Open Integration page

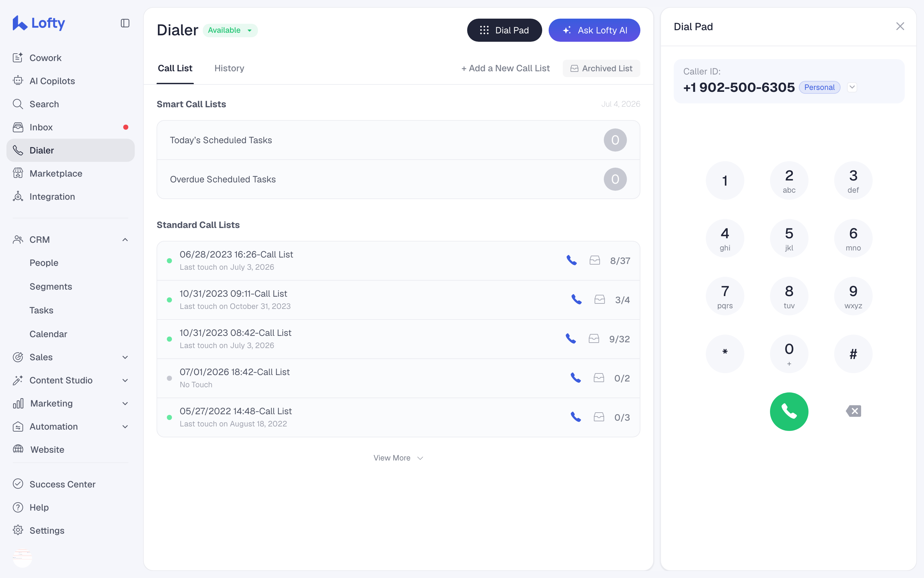point(71,197)
